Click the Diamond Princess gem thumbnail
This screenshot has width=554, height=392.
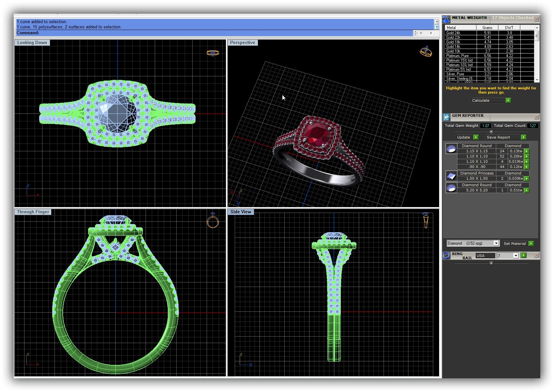(451, 176)
